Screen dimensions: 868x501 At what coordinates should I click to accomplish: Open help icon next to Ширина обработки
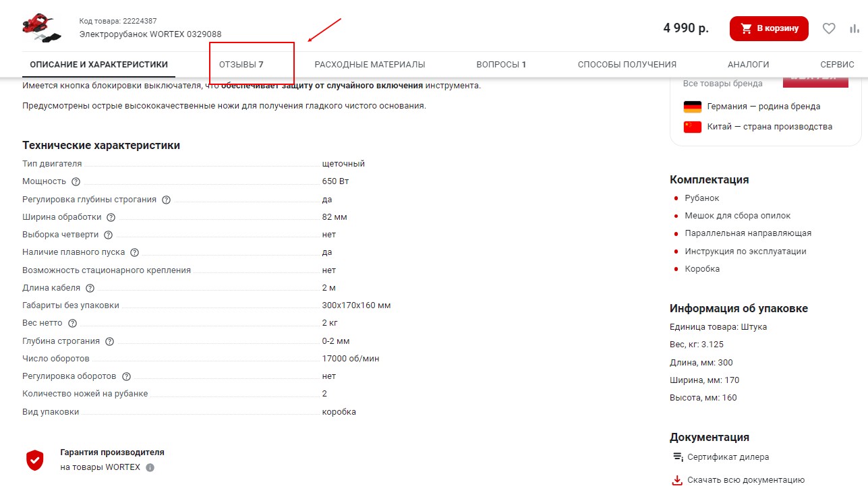click(x=111, y=217)
